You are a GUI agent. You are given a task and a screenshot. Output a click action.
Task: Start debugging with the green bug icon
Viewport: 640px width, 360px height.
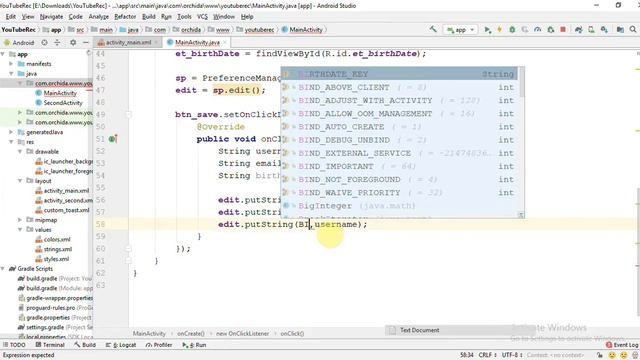click(x=512, y=29)
